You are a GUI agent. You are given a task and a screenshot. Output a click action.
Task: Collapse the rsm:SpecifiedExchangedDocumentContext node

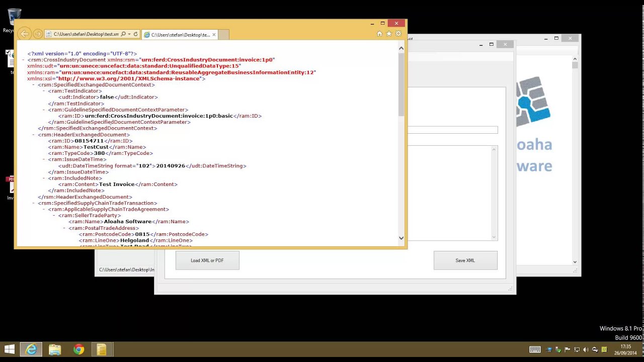coord(34,85)
